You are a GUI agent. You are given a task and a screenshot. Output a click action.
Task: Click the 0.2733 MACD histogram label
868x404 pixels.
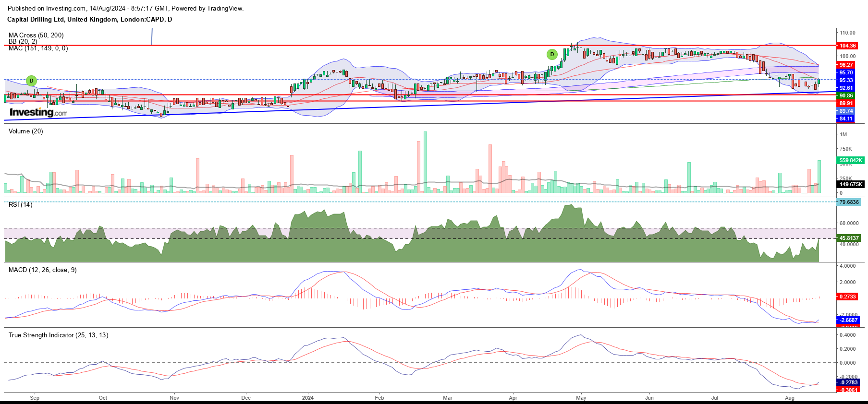847,297
